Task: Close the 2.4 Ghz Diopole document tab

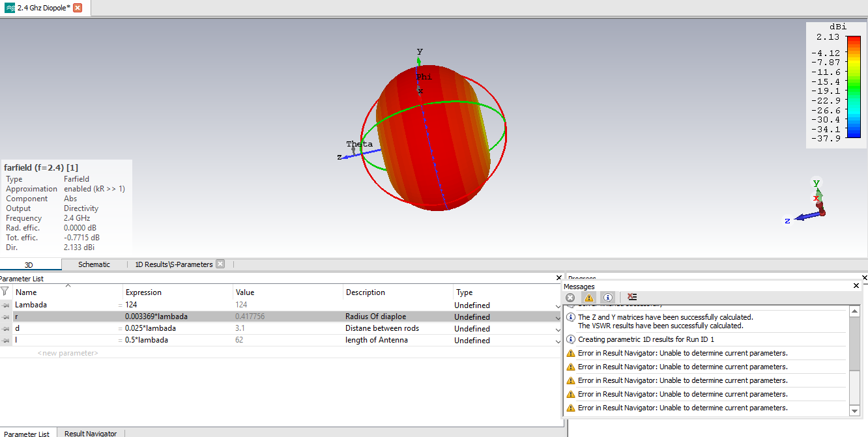Action: tap(78, 8)
